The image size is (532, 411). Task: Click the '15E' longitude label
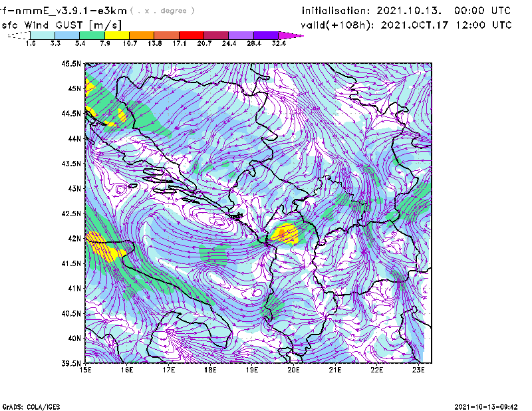click(86, 370)
